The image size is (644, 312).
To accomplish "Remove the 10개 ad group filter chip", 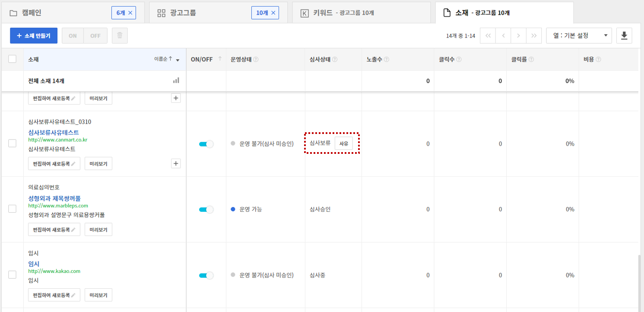I will pyautogui.click(x=273, y=13).
